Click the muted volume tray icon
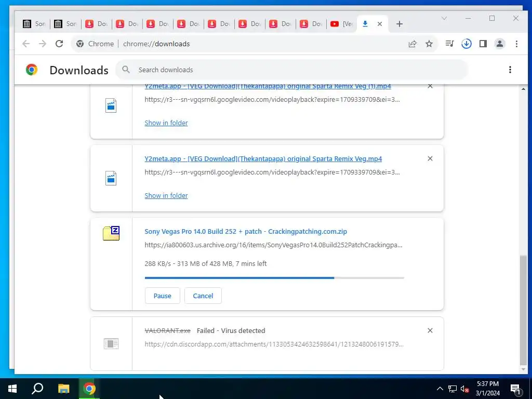 (x=464, y=389)
